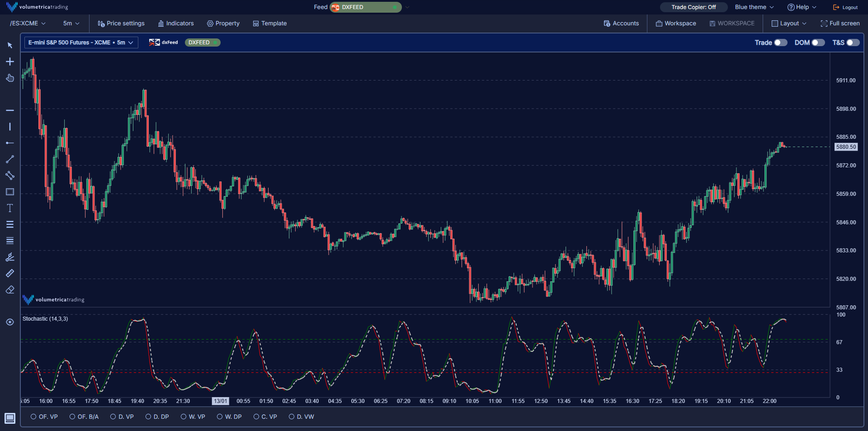
Task: Click the Layout button label
Action: click(789, 24)
